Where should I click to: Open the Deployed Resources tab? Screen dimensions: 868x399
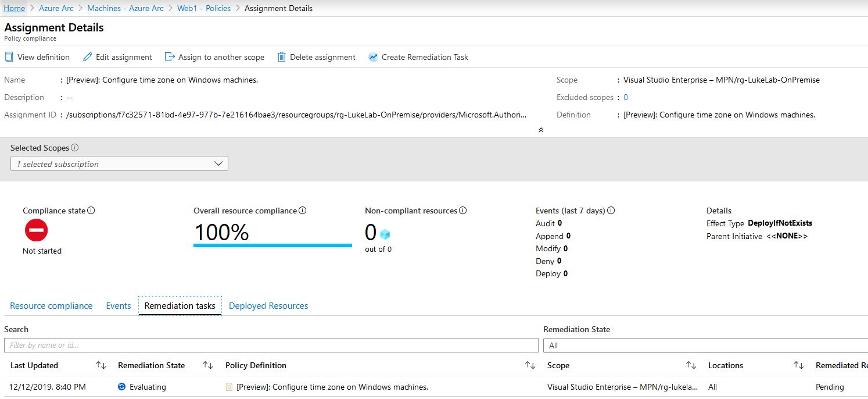click(268, 306)
